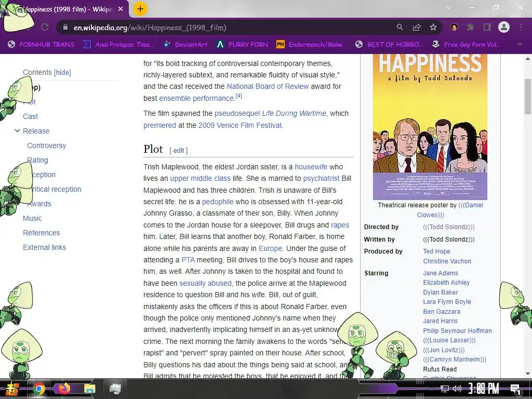Click the scrollbar down arrow

coord(528,374)
